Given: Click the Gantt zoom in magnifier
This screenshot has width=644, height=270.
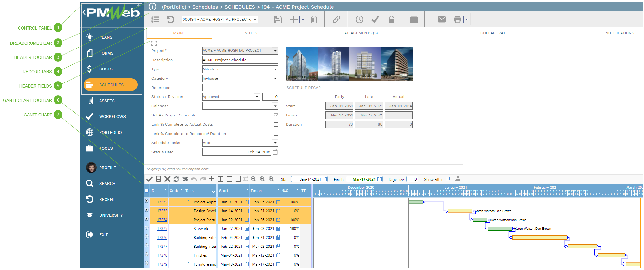Looking at the screenshot, I should point(262,179).
